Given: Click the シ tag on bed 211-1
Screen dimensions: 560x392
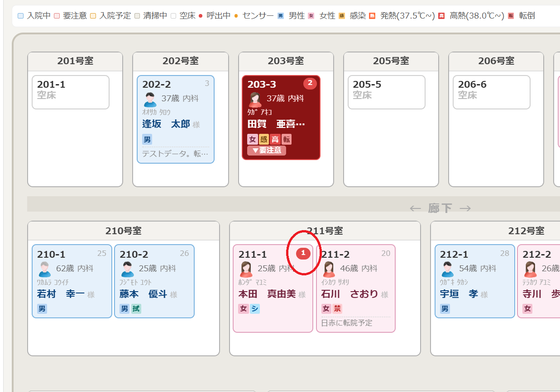Looking at the screenshot, I should coord(255,309).
